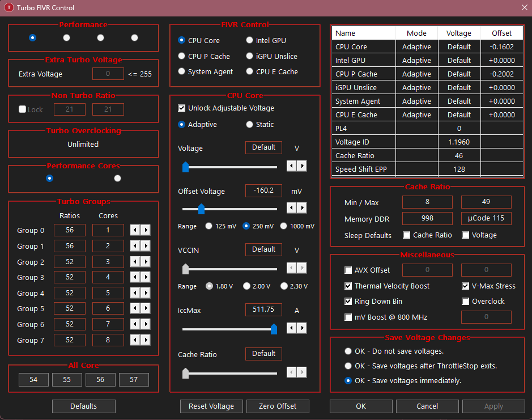The width and height of the screenshot is (532, 420).
Task: Increase Group 3 ratio with right arrow
Action: 146,277
